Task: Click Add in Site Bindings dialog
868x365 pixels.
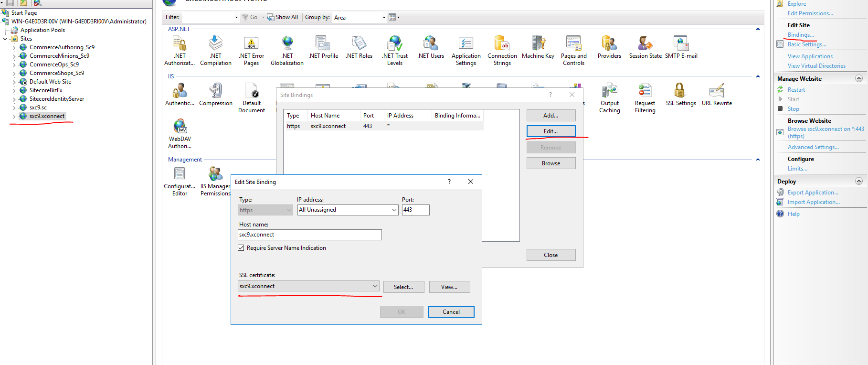Action: pos(551,115)
